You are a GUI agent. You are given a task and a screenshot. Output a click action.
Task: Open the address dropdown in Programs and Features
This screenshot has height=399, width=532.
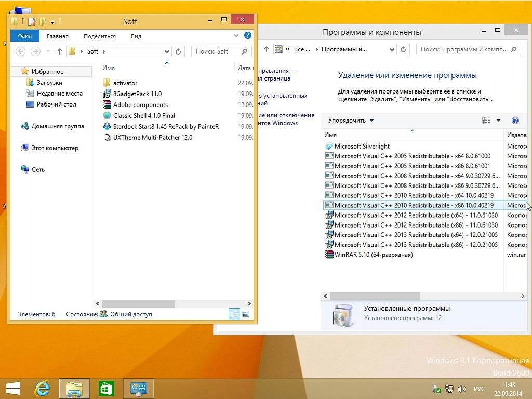pyautogui.click(x=392, y=49)
